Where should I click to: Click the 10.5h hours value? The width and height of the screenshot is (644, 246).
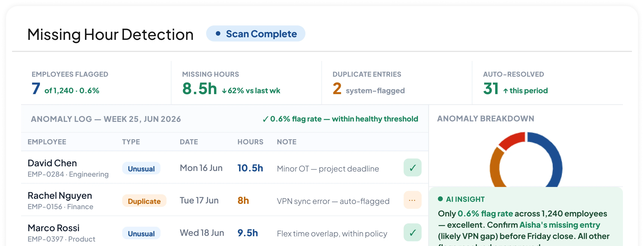tap(250, 168)
